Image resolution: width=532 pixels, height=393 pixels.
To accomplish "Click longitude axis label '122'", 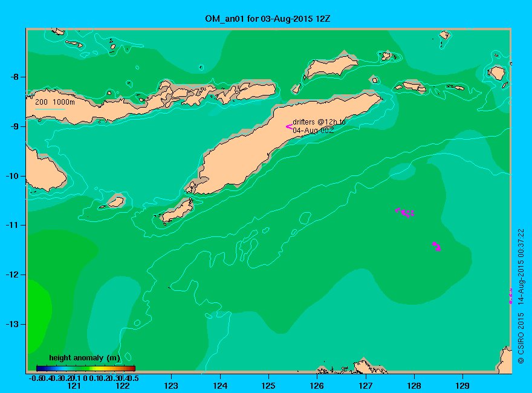I will 123,386.
